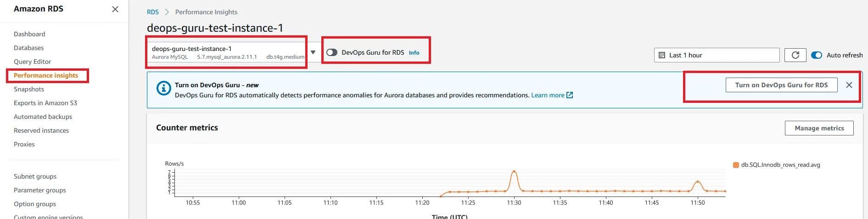Navigate to Subnet groups
This screenshot has width=868, height=219.
[x=35, y=176]
